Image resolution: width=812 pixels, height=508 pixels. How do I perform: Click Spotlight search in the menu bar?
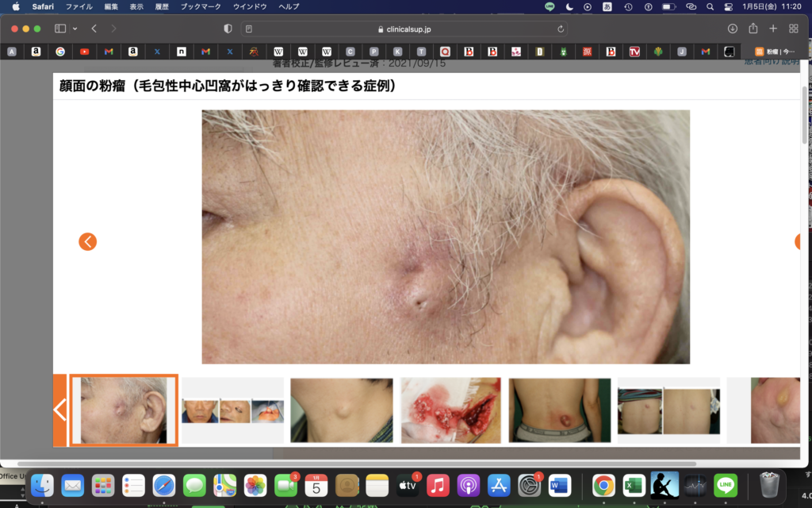click(x=712, y=8)
